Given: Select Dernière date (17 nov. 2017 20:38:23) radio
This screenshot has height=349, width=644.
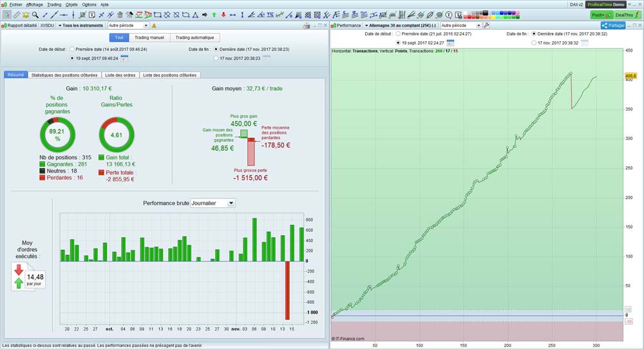Looking at the screenshot, I should point(216,50).
